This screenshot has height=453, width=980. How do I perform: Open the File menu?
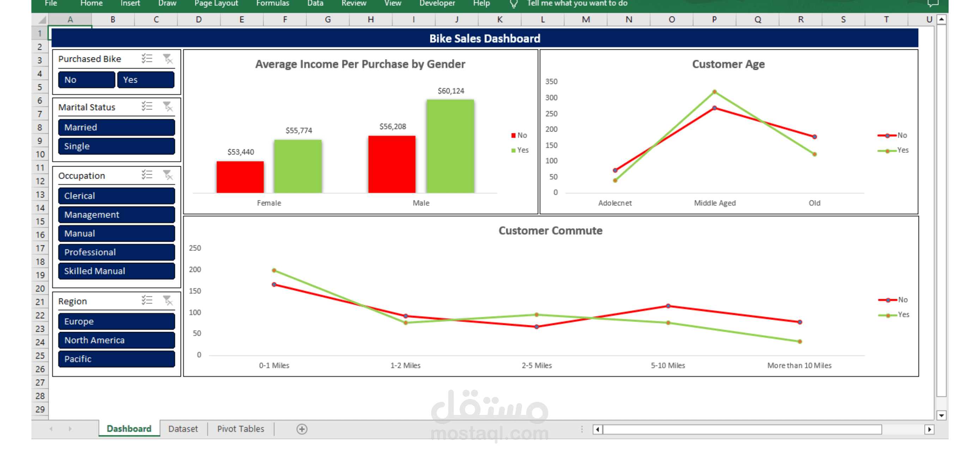[x=51, y=4]
